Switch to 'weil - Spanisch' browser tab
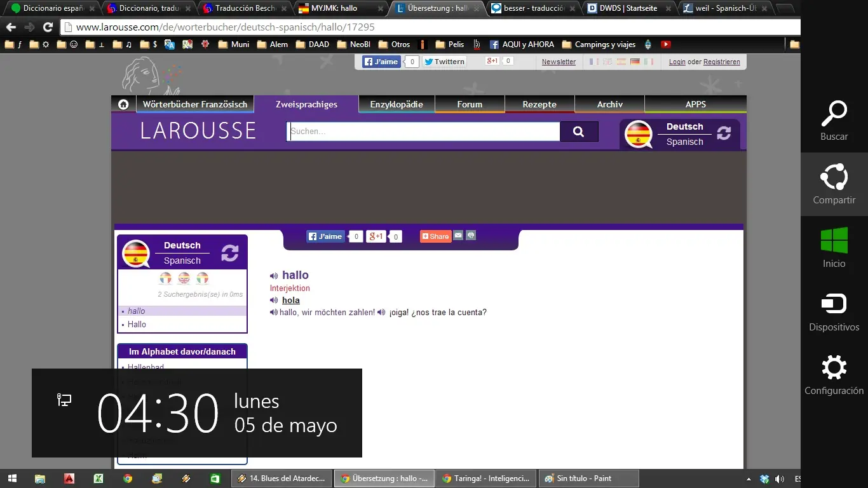Viewport: 868px width, 488px height. pos(726,9)
